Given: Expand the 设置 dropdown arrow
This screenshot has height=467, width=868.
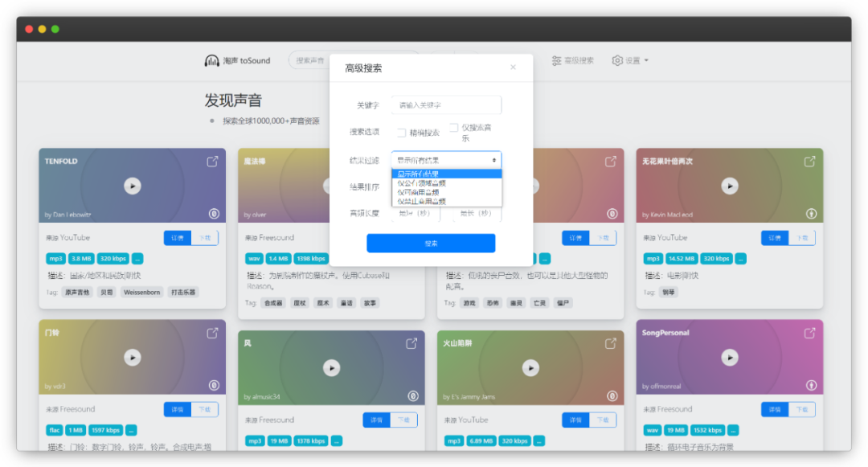Looking at the screenshot, I should pos(648,60).
